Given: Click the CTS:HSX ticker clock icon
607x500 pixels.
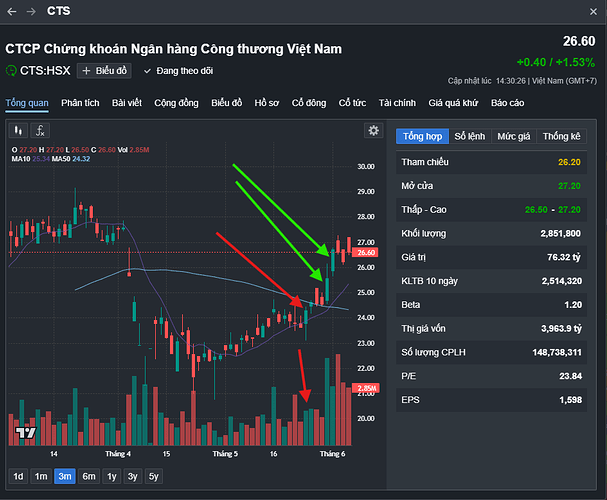Looking at the screenshot, I should [12, 71].
